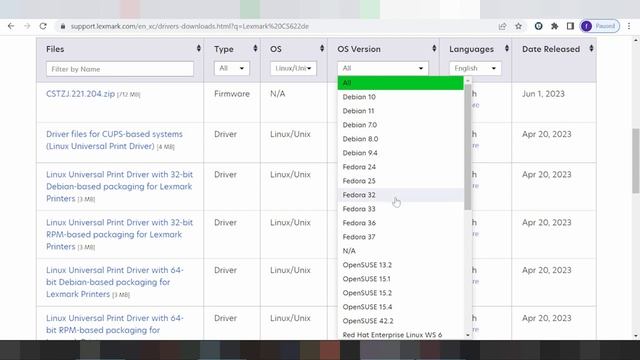The width and height of the screenshot is (640, 360).
Task: Open Driver files for CUPS-based systems link
Action: 114,140
